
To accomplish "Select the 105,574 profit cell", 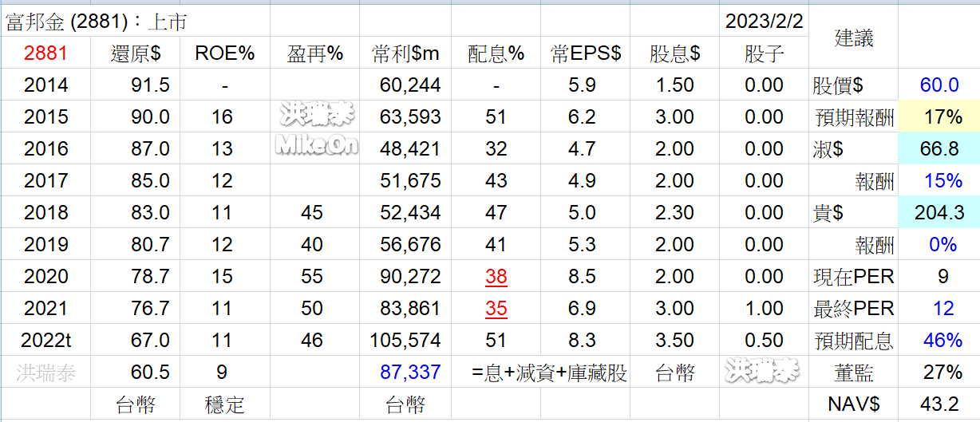I will (x=405, y=341).
